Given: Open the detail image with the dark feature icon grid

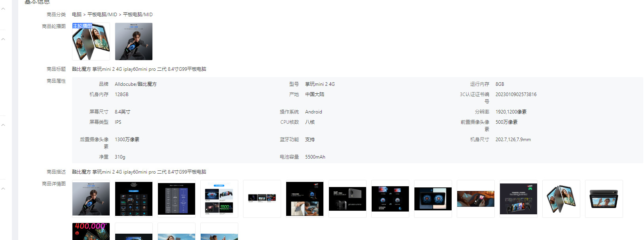Looking at the screenshot, I should tap(134, 199).
